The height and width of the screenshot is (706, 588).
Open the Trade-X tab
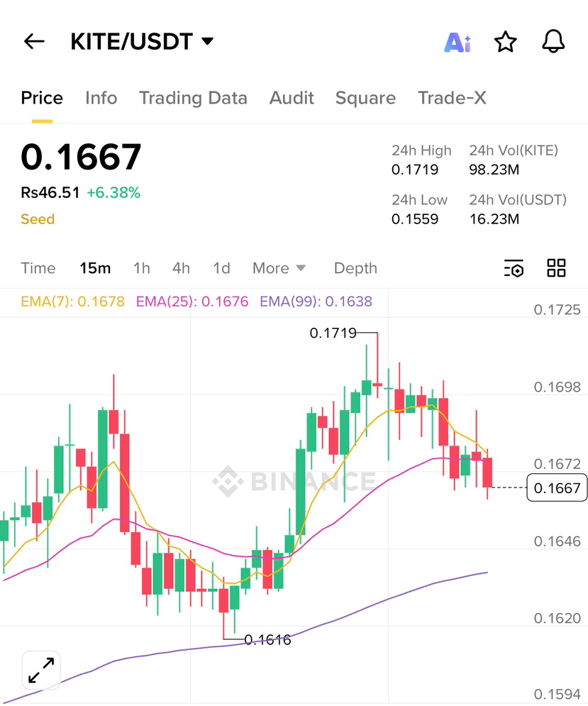(452, 98)
